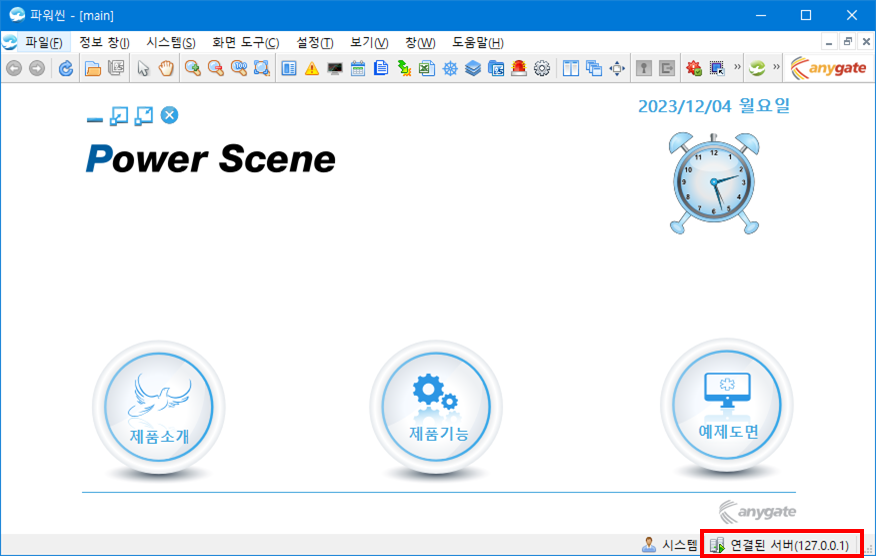The image size is (876, 558).
Task: Restore the inner main document window
Action: 848,41
